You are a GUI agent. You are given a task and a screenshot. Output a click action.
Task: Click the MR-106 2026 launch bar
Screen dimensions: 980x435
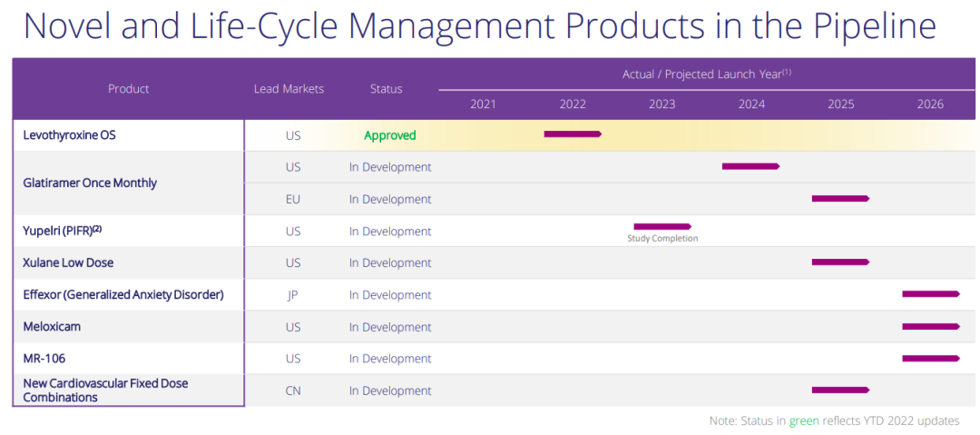tap(931, 358)
